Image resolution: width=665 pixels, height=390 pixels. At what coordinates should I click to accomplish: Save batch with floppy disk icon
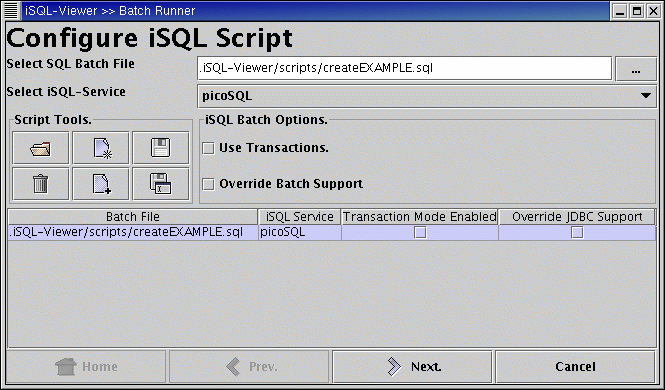tap(161, 148)
